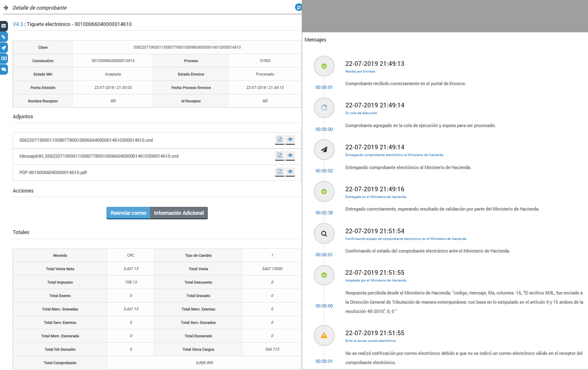Click the Reenviar correo button
Image resolution: width=588 pixels, height=370 pixels.
click(x=128, y=213)
